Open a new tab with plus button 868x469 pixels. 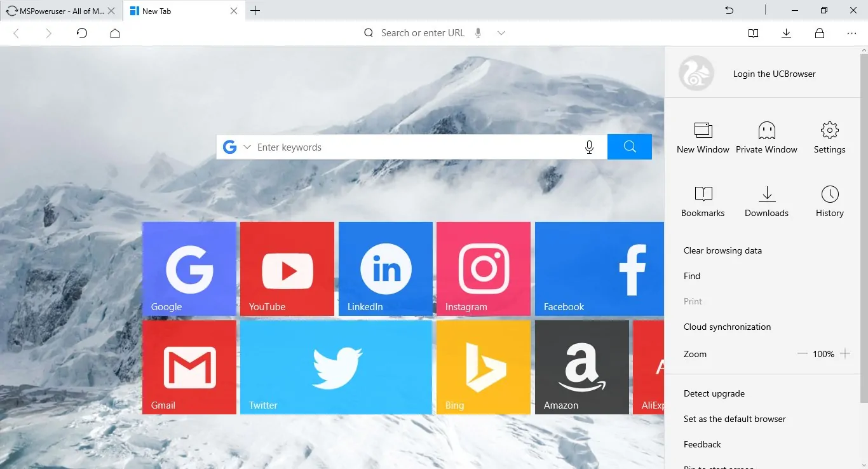255,11
